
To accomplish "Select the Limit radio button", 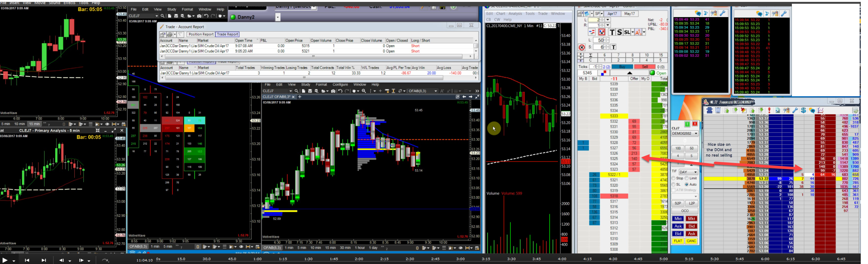I will point(687,179).
